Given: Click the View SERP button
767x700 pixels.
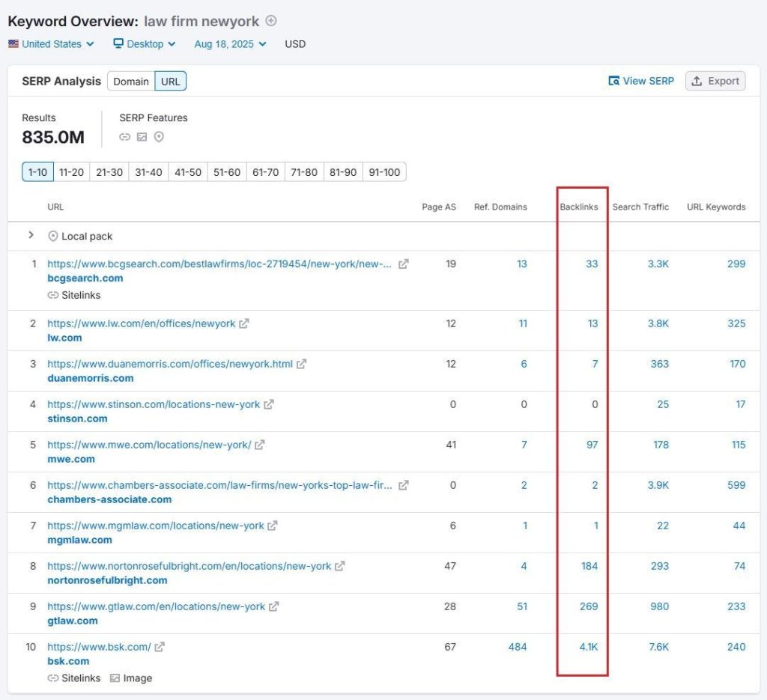Looking at the screenshot, I should coord(640,81).
